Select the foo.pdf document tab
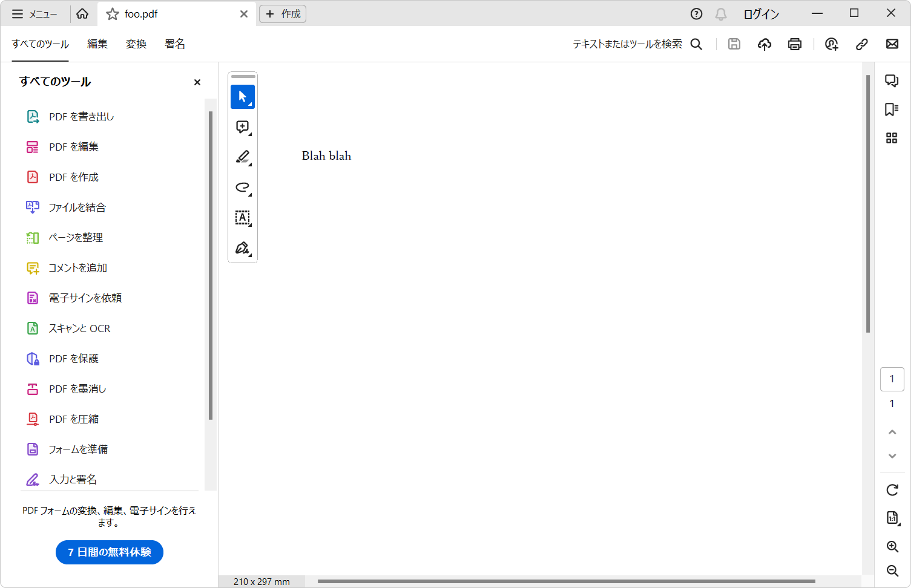Image resolution: width=911 pixels, height=588 pixels. click(x=176, y=14)
